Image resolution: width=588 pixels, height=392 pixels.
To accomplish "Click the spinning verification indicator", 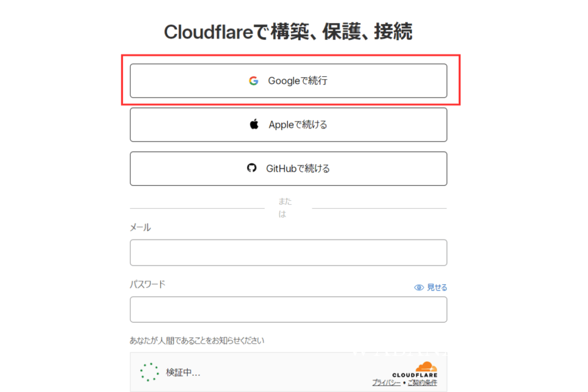I will [150, 372].
